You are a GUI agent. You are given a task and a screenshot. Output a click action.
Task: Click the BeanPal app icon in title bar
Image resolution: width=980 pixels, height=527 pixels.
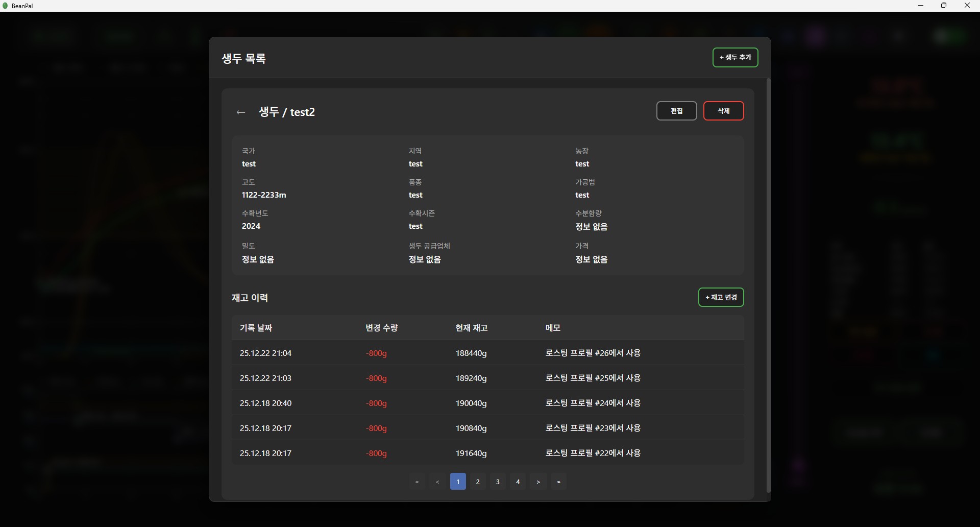[x=6, y=6]
